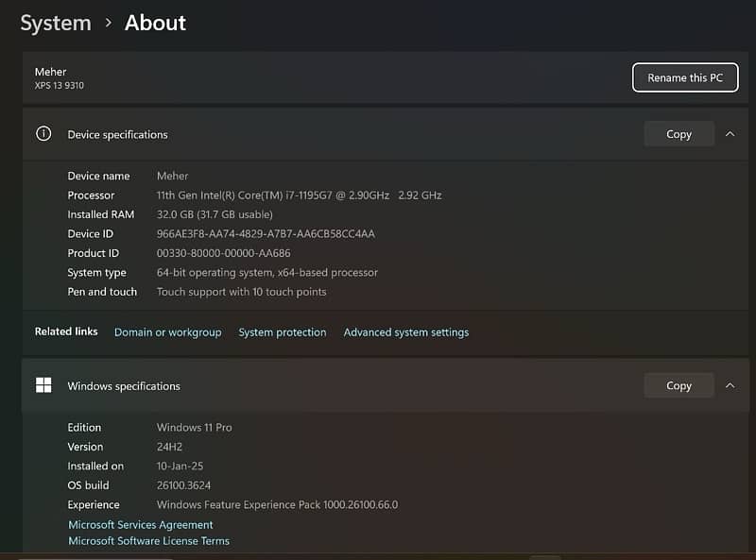Click the Pen and touch label
Image resolution: width=756 pixels, height=560 pixels.
tap(102, 292)
